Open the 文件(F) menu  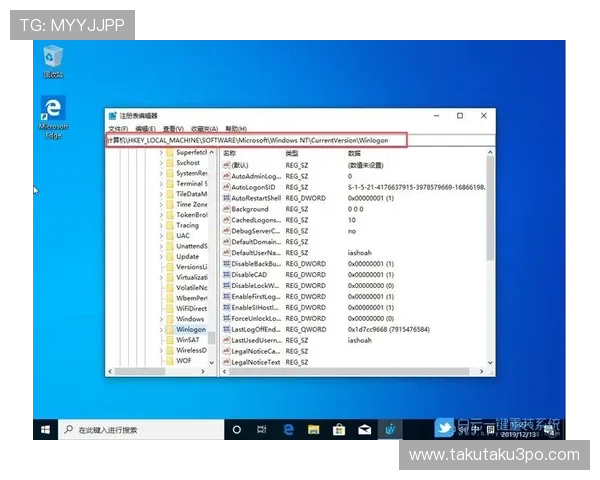point(118,129)
